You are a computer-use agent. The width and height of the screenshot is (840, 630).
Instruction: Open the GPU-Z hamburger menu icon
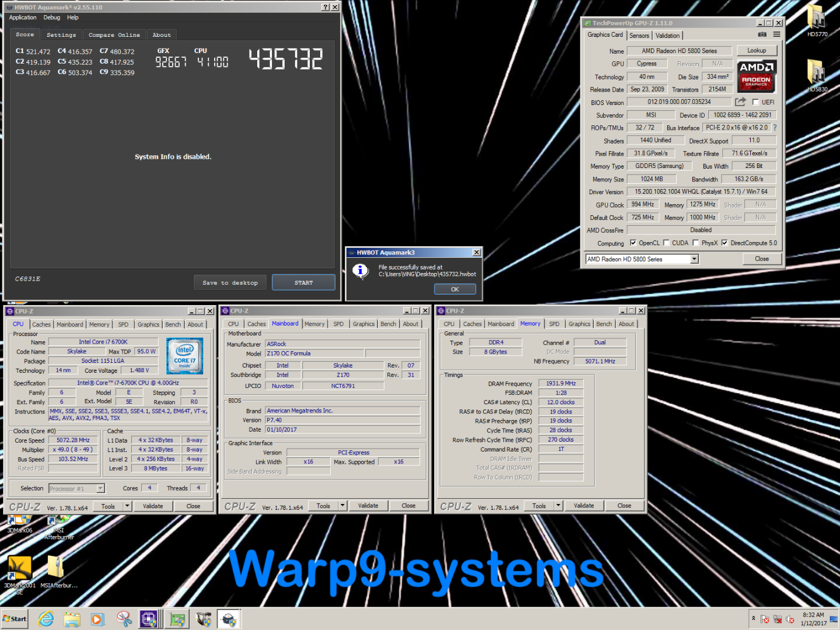[776, 35]
